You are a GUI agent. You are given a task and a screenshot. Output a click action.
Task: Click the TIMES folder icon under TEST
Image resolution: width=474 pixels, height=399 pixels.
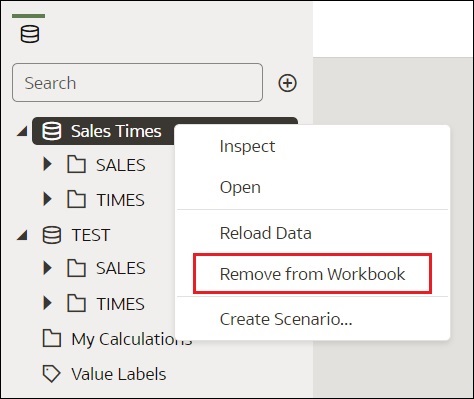pyautogui.click(x=76, y=303)
